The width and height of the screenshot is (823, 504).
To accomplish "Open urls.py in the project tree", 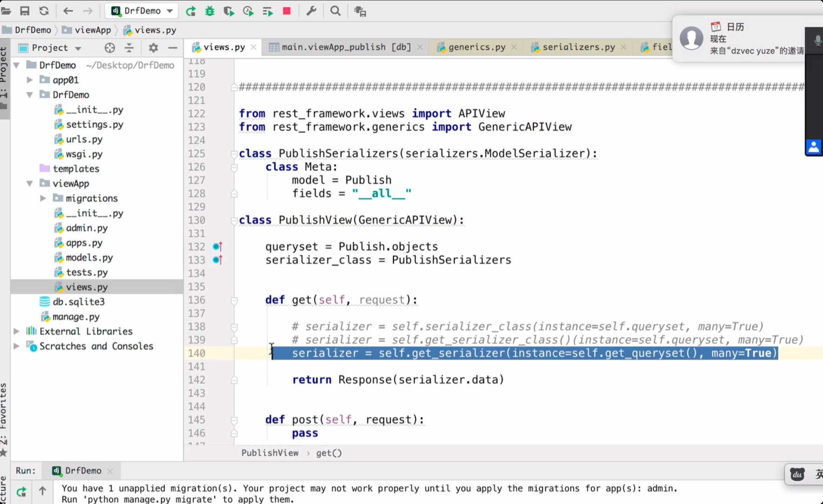I will pos(78,139).
